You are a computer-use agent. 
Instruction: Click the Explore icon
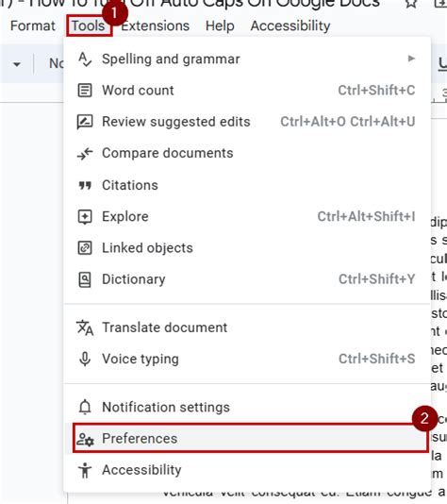pos(85,217)
